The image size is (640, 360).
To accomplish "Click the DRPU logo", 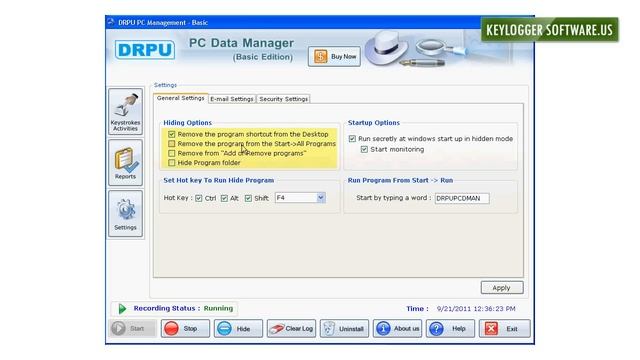I will pos(145,50).
